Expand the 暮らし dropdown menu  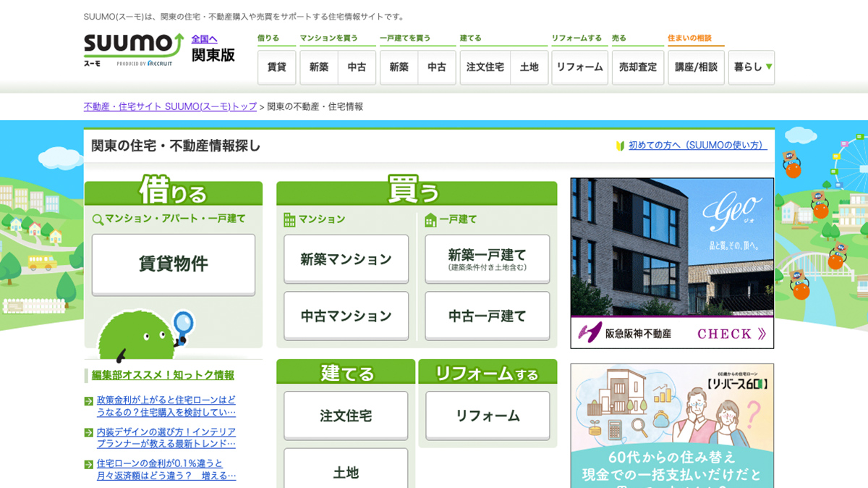click(752, 67)
